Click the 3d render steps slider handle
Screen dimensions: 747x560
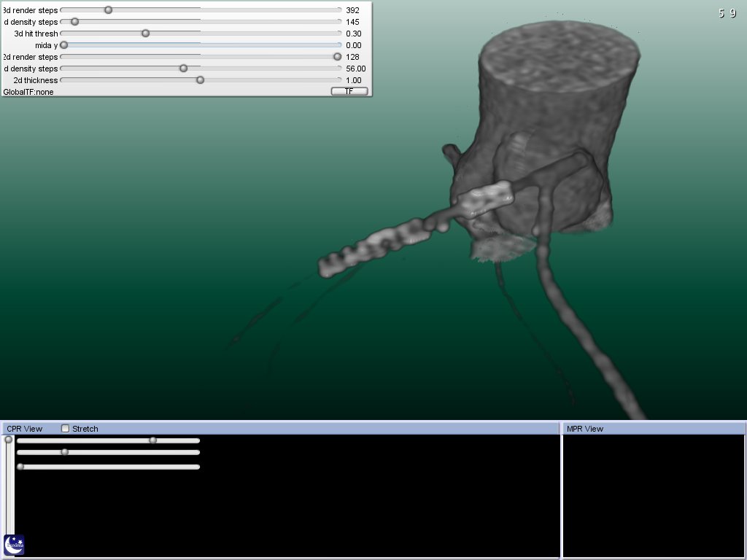tap(109, 10)
